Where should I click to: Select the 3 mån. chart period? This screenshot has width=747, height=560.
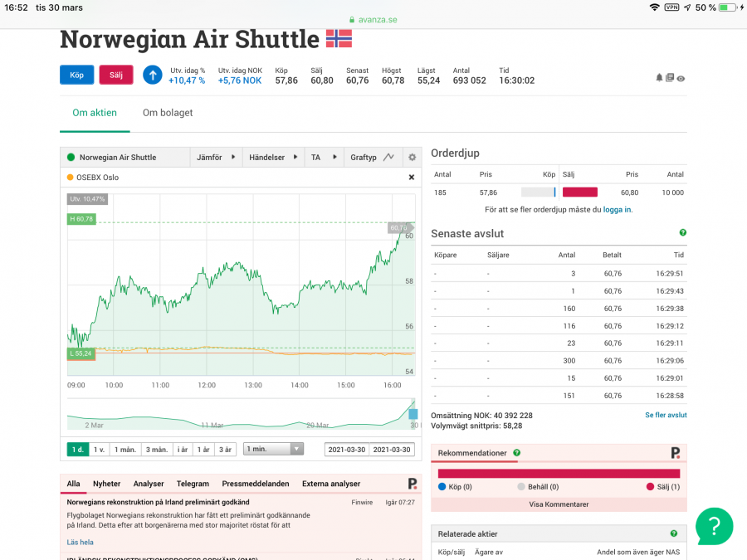(156, 449)
